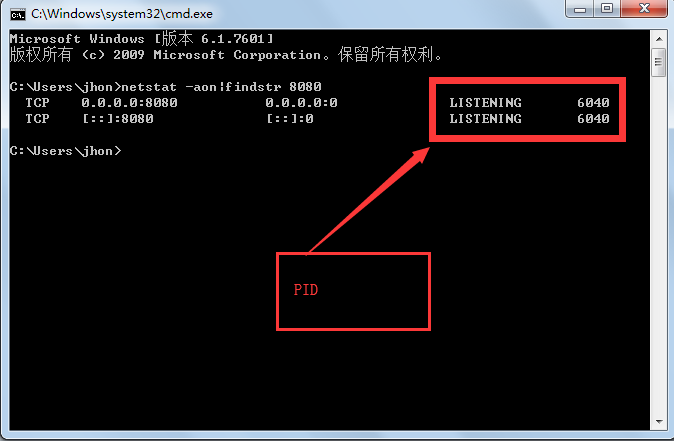Click the [::]:8080 local address
The width and height of the screenshot is (674, 441).
(118, 119)
